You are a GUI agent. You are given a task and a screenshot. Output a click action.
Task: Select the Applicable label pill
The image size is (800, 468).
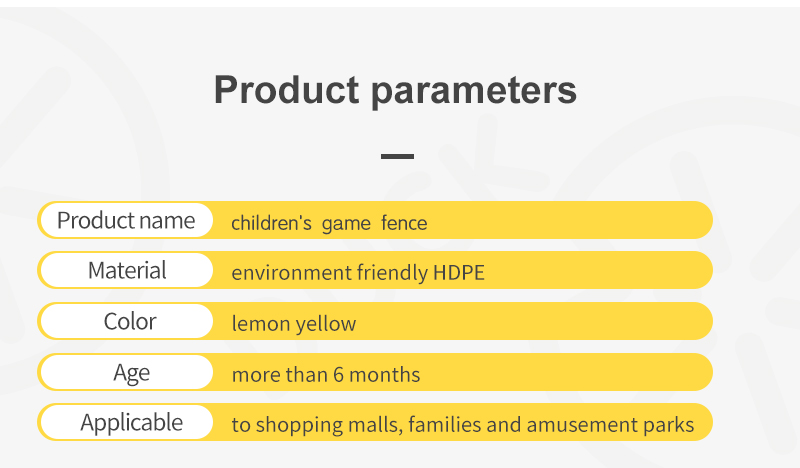[x=126, y=422]
